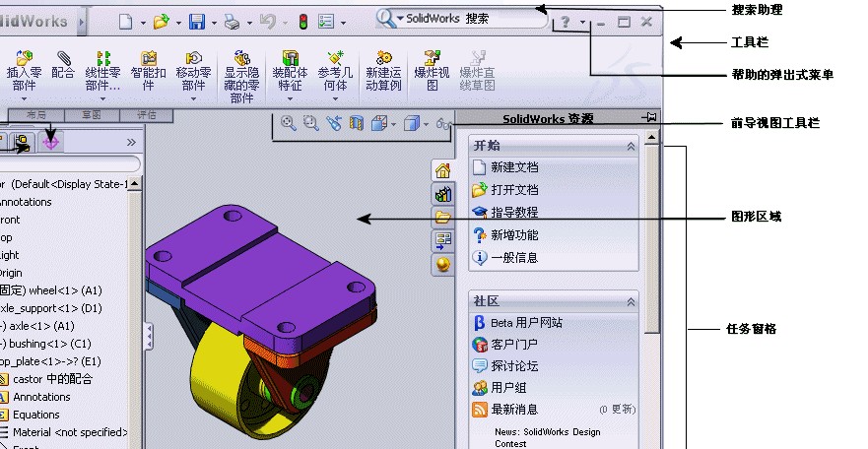The height and width of the screenshot is (449, 868).
Task: Open the Options checklist icon
Action: click(x=326, y=22)
